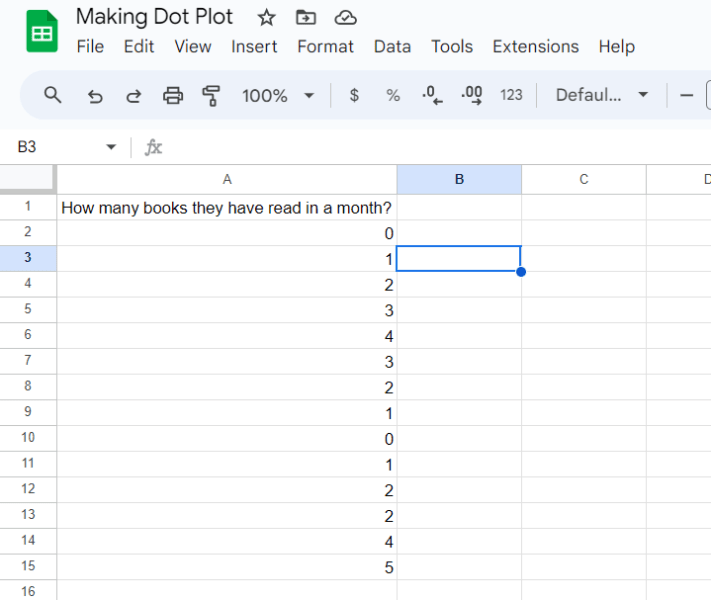Redo the last undone action
The width and height of the screenshot is (711, 600).
pyautogui.click(x=133, y=95)
